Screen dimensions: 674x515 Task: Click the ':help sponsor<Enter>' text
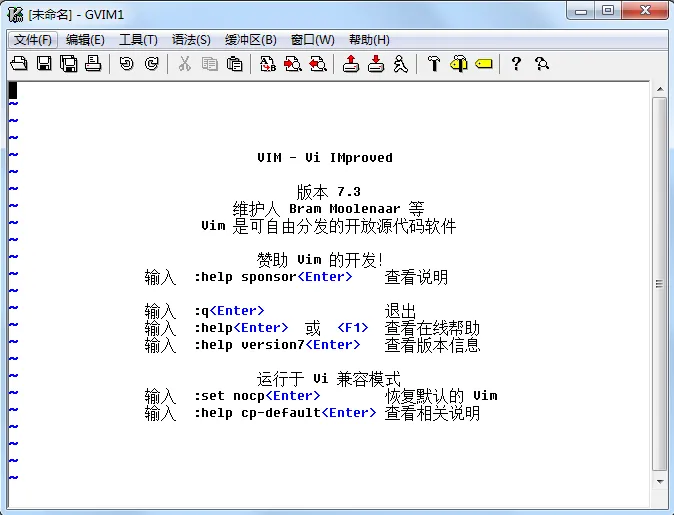[x=273, y=277]
